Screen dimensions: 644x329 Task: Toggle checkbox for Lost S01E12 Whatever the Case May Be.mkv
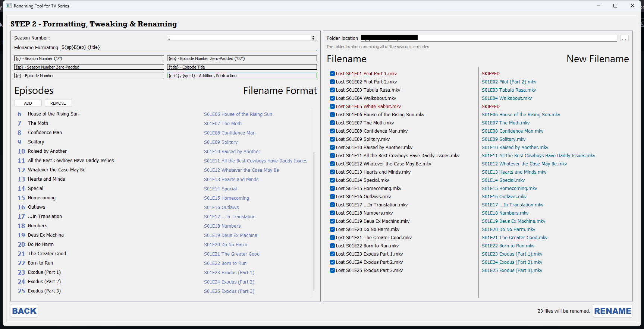pyautogui.click(x=332, y=164)
